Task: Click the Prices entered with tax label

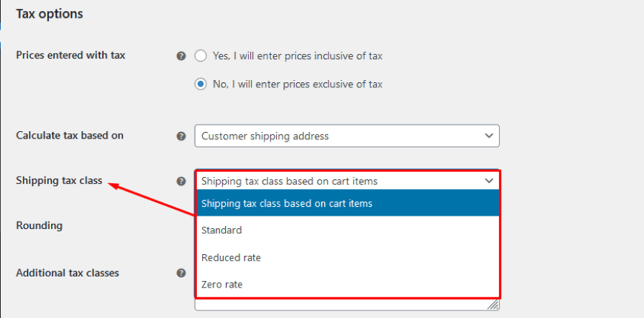Action: click(x=71, y=55)
